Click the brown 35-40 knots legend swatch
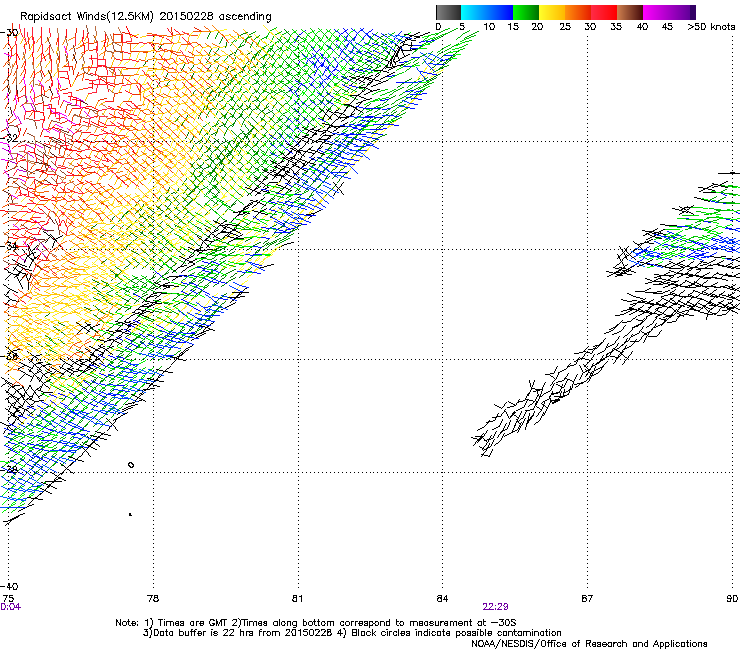This screenshot has height=650, width=740. point(630,12)
